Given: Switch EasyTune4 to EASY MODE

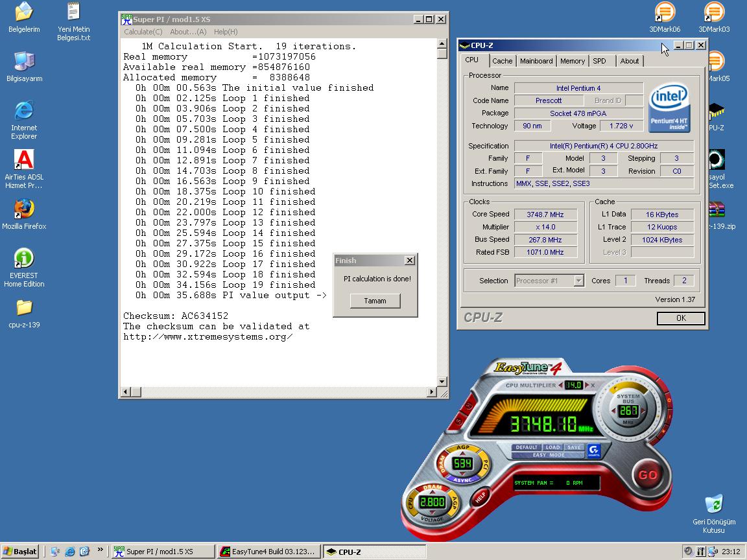Looking at the screenshot, I should [549, 455].
